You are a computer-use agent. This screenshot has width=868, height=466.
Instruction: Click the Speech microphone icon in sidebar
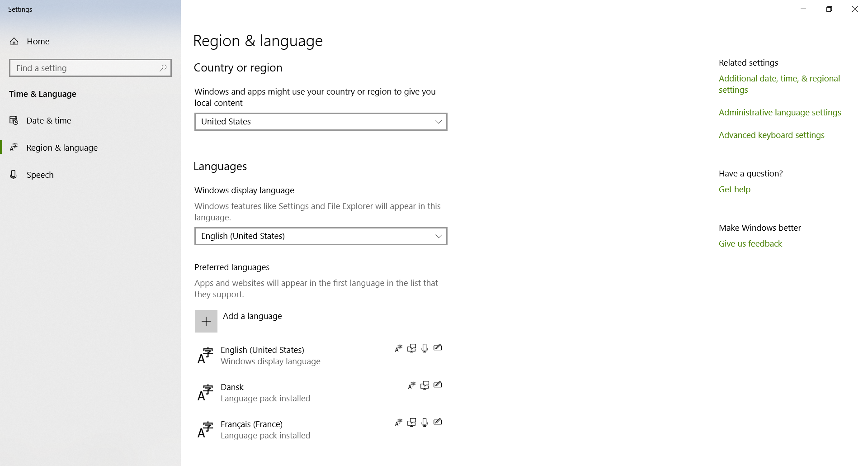[x=14, y=175]
